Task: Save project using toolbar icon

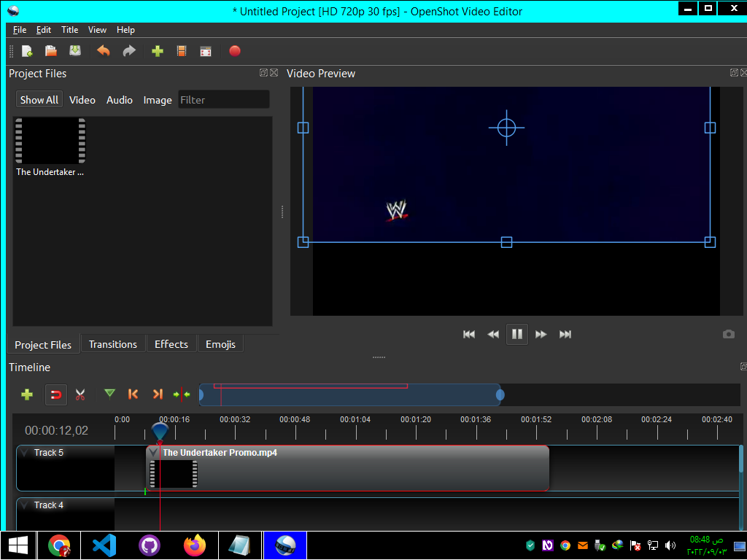Action: pyautogui.click(x=75, y=51)
